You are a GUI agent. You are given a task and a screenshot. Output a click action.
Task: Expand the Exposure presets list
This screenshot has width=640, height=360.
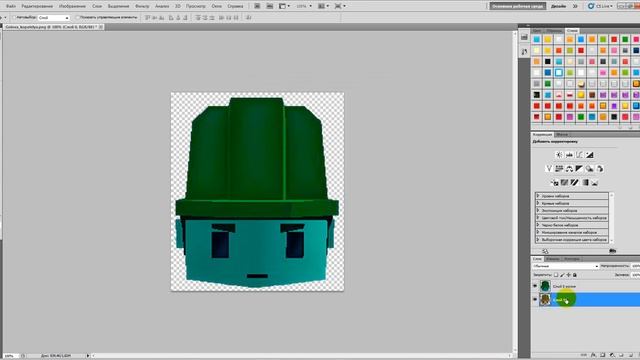click(x=538, y=210)
